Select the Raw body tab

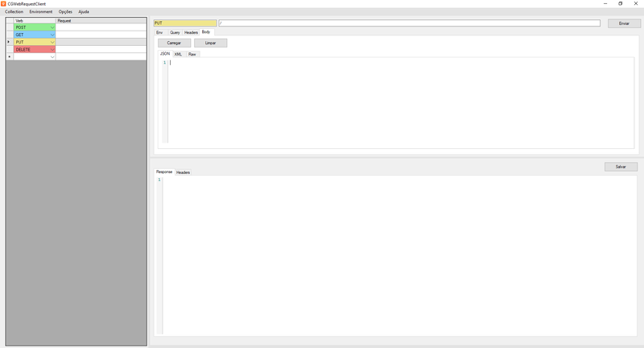192,54
